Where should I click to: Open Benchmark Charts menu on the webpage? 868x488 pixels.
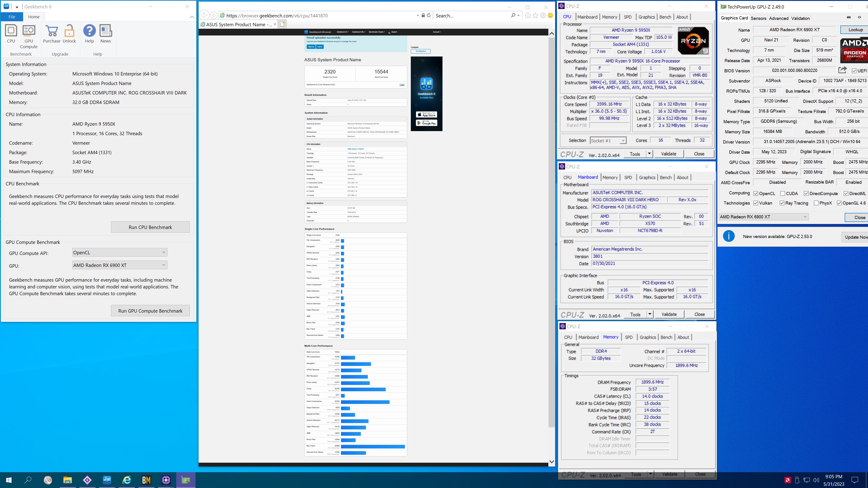pyautogui.click(x=377, y=32)
